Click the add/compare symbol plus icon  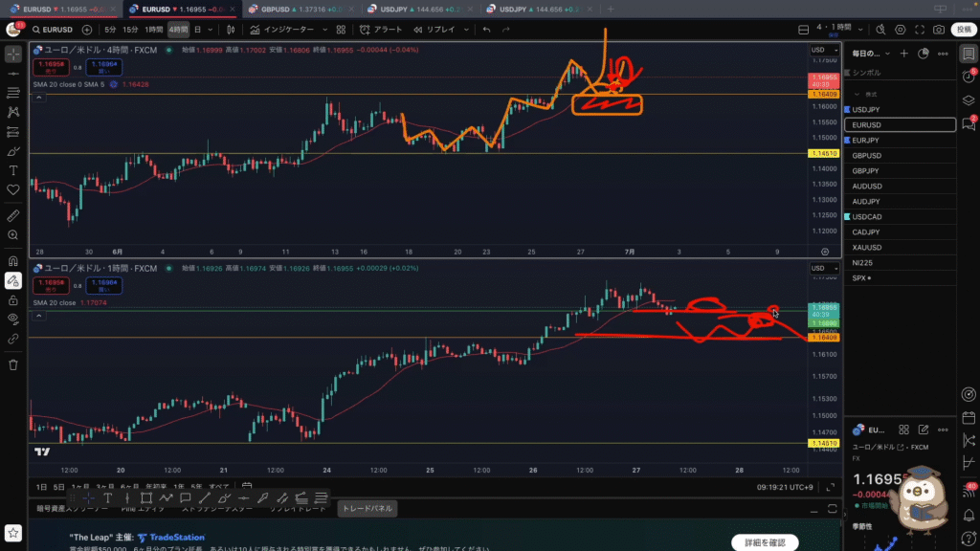(x=87, y=30)
